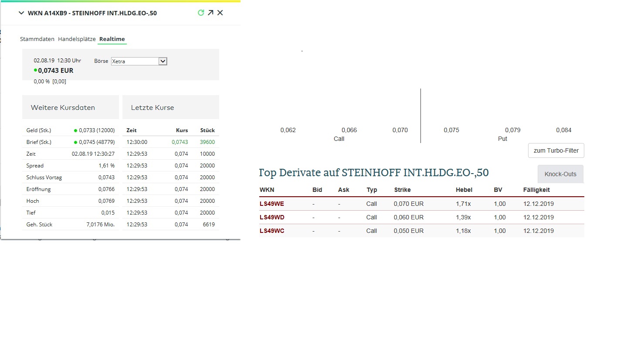Open derivative LS49WC link
Screen dimensions: 644x338
(x=272, y=231)
